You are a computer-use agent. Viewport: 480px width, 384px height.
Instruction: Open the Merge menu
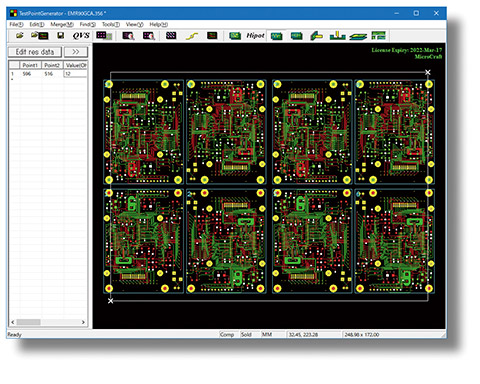(62, 24)
